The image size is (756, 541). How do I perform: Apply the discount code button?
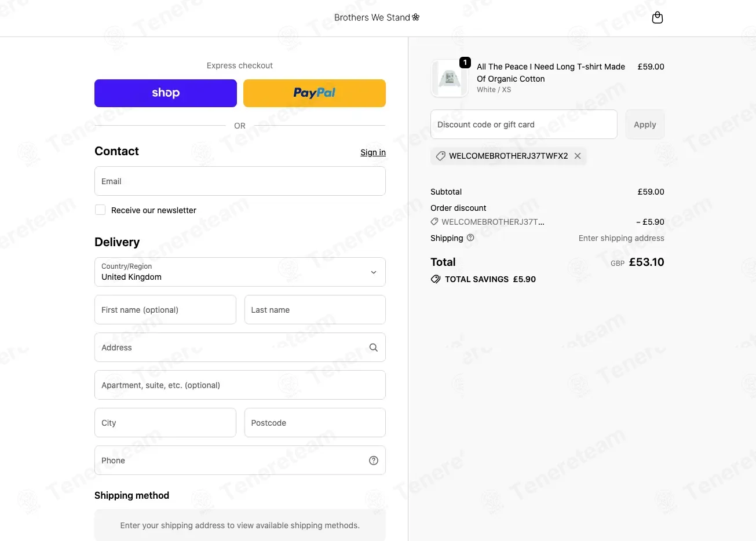click(x=645, y=125)
